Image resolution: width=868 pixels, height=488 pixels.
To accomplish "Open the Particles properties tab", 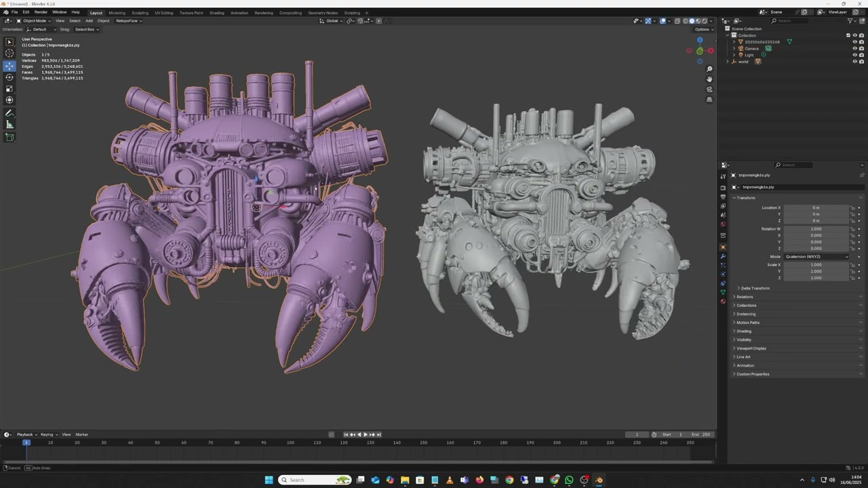I will pyautogui.click(x=723, y=265).
